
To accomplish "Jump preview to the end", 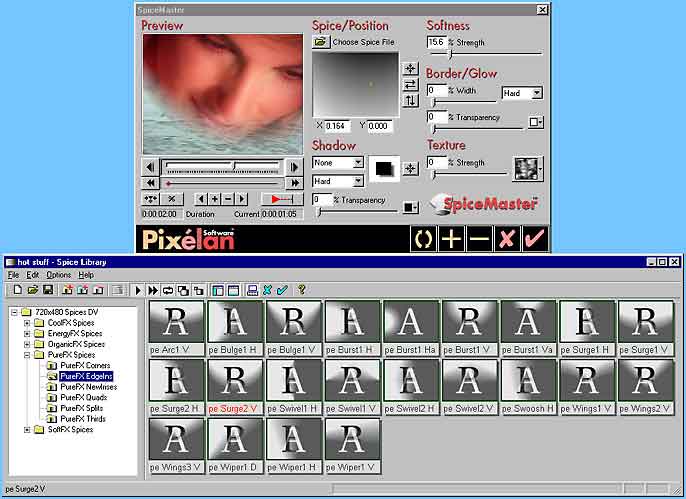I will click(294, 183).
